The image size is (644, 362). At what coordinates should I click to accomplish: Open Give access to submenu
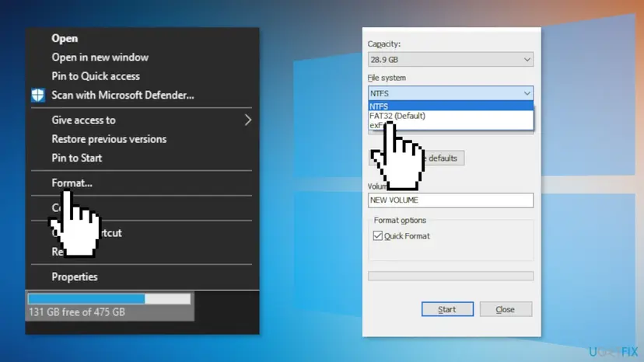[83, 120]
